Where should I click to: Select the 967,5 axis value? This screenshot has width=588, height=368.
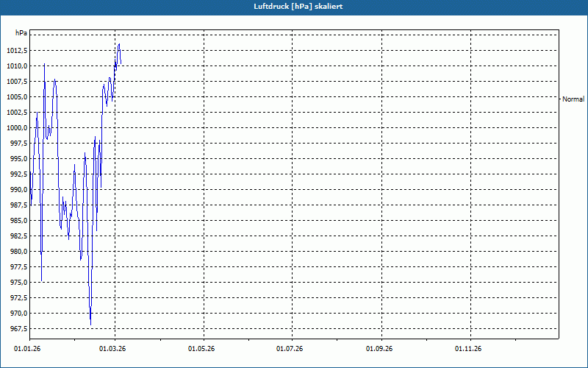(x=18, y=328)
